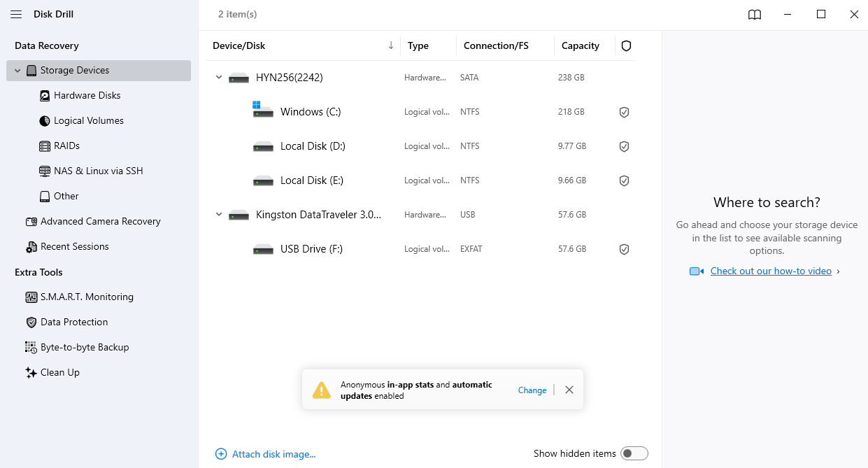Viewport: 868px width, 468px height.
Task: Open the Clean Up tool
Action: (59, 372)
